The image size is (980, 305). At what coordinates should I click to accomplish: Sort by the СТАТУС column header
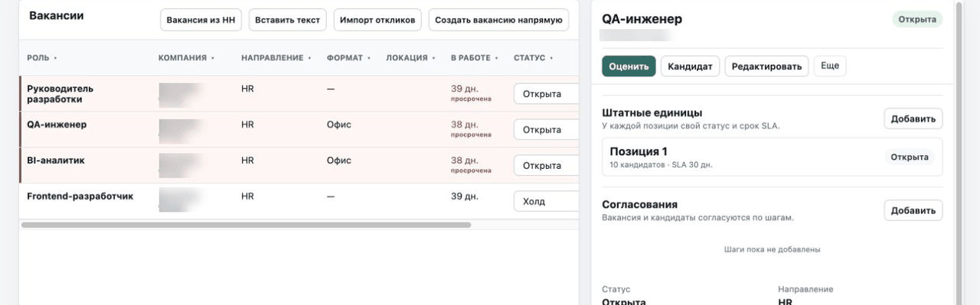(534, 58)
